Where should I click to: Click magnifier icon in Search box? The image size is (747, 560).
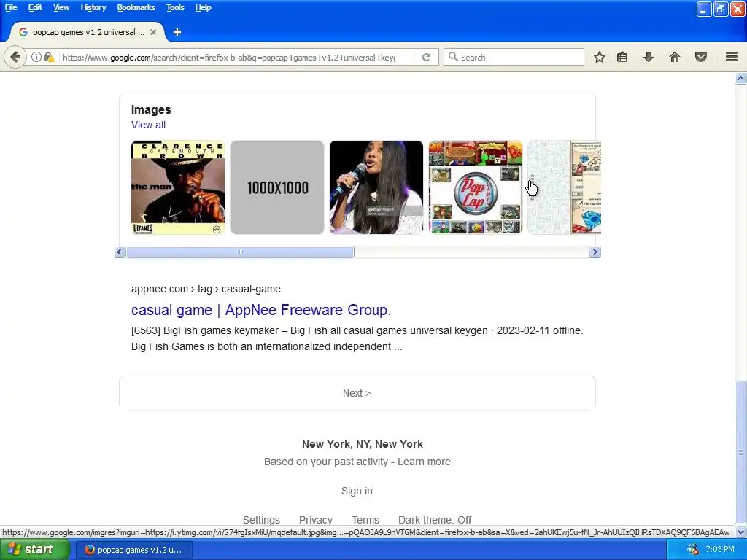click(x=453, y=57)
